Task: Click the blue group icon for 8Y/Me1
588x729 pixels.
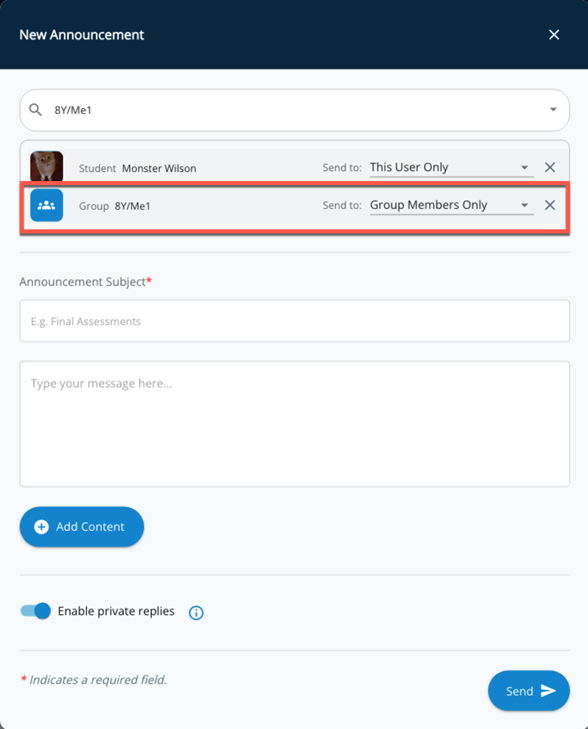Action: [x=46, y=205]
